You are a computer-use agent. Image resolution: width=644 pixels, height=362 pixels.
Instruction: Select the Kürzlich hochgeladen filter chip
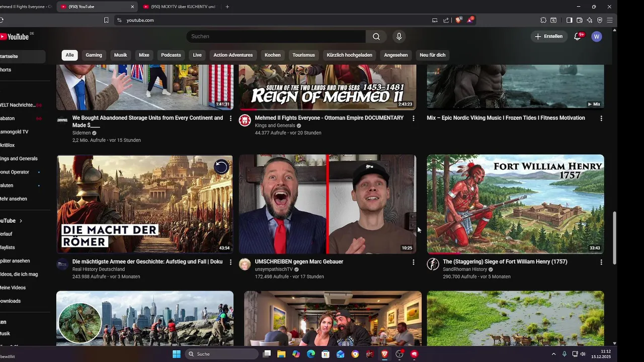[x=350, y=55]
